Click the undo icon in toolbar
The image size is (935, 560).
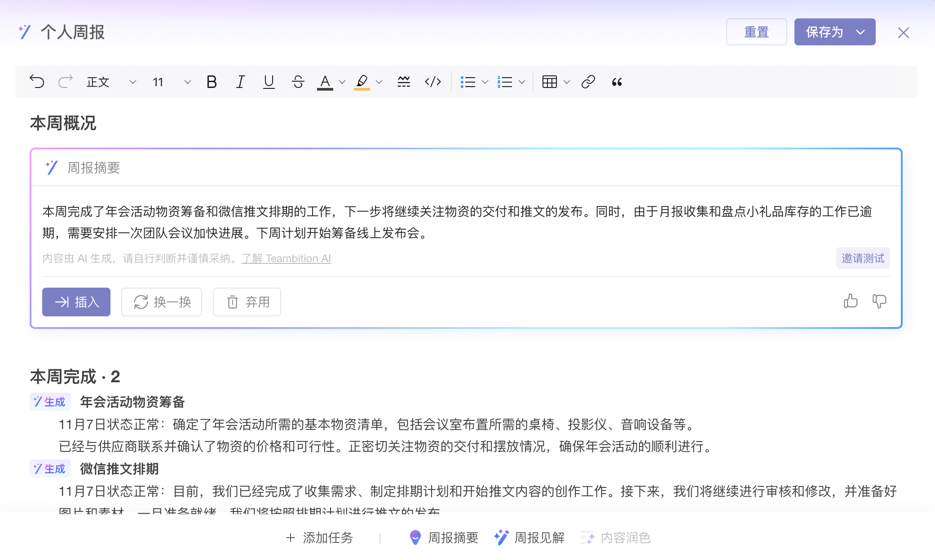[x=38, y=82]
